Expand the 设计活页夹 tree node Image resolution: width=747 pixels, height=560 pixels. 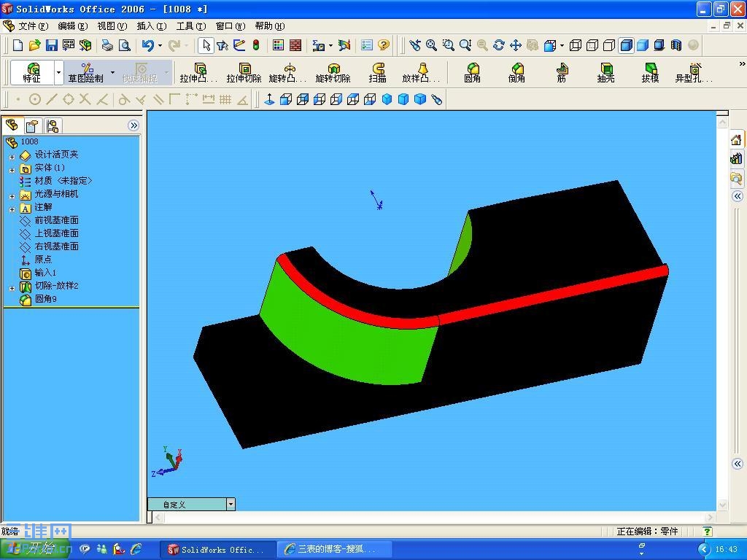point(12,157)
